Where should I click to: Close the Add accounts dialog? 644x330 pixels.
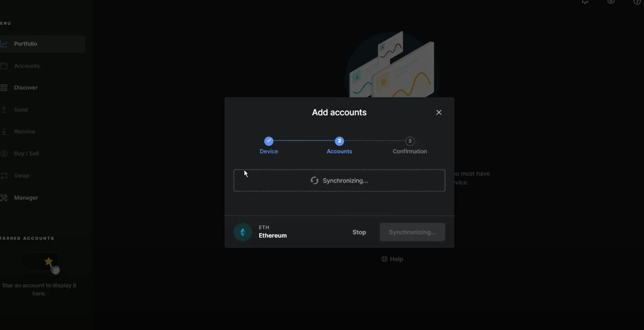pyautogui.click(x=439, y=112)
